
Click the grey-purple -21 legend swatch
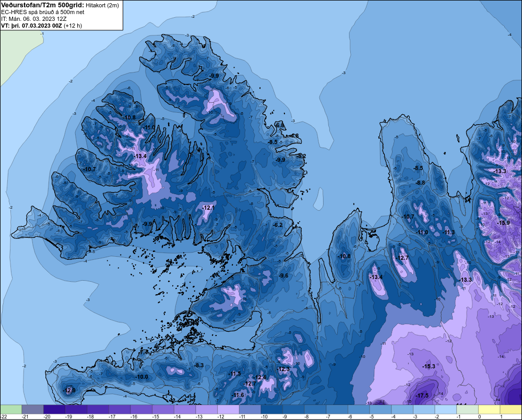(x=32, y=410)
